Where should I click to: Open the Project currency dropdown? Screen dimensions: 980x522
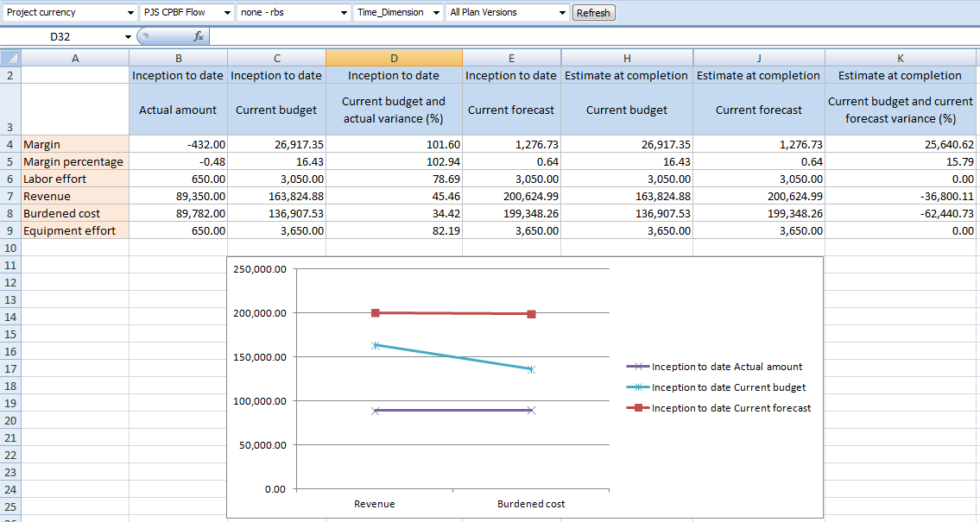[130, 13]
